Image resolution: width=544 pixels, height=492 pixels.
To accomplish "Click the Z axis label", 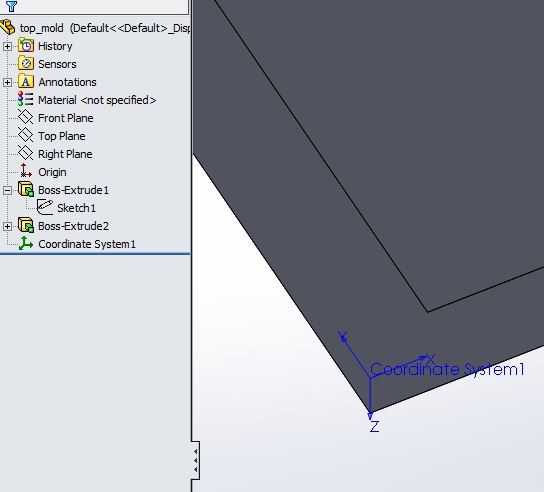I will [x=374, y=426].
